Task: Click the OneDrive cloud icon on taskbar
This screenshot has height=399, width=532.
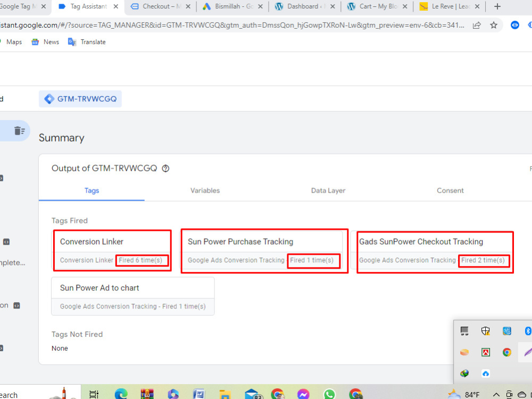Action: point(522,394)
